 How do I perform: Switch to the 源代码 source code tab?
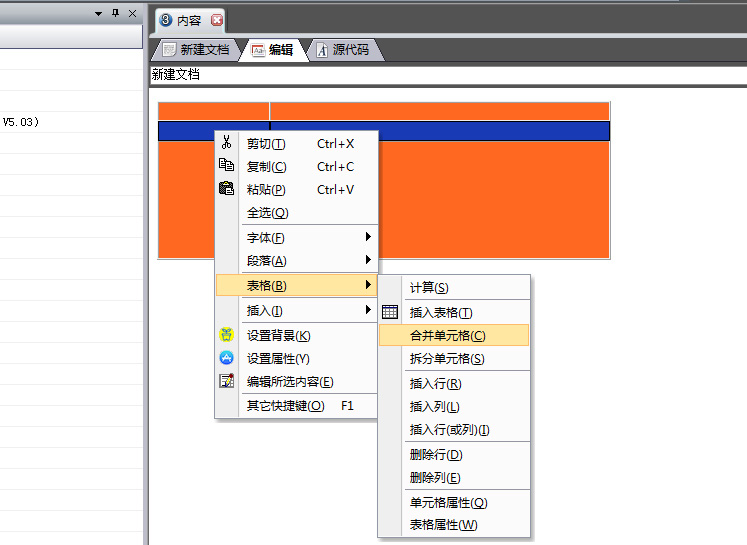click(x=343, y=50)
